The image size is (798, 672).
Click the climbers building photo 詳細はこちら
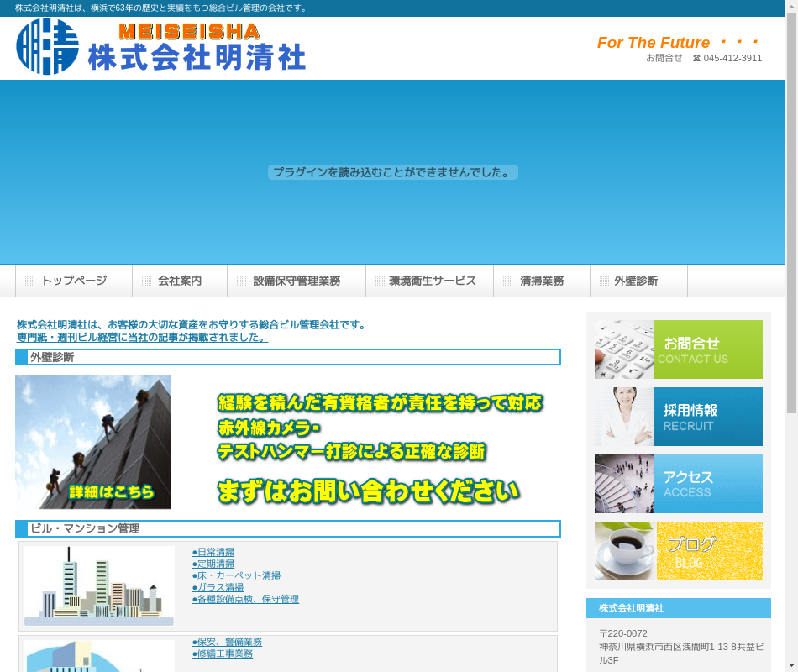93,443
